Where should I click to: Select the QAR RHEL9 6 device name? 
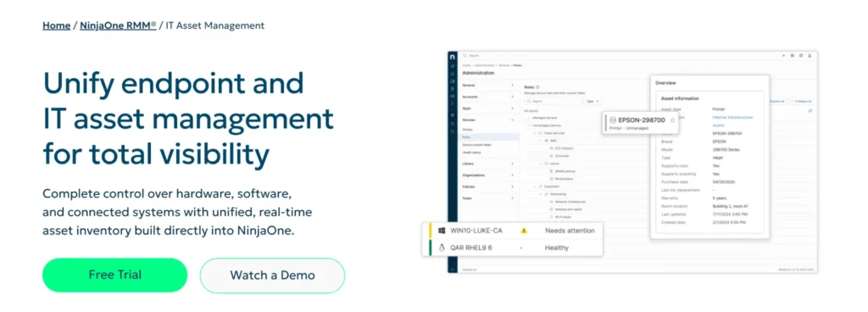pos(471,248)
